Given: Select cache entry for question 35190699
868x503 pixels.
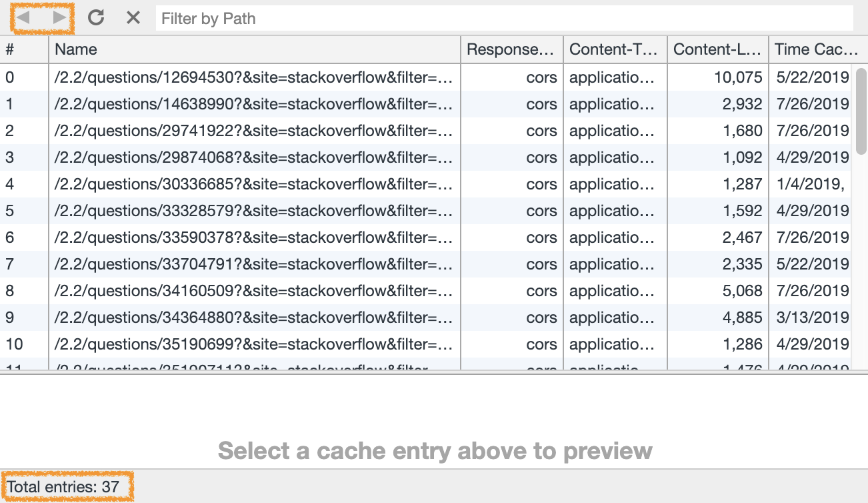Looking at the screenshot, I should 253,344.
